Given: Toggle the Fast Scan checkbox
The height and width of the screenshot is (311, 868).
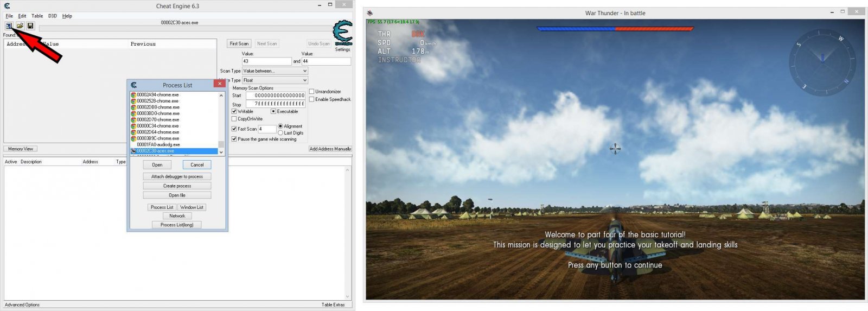Looking at the screenshot, I should [234, 129].
